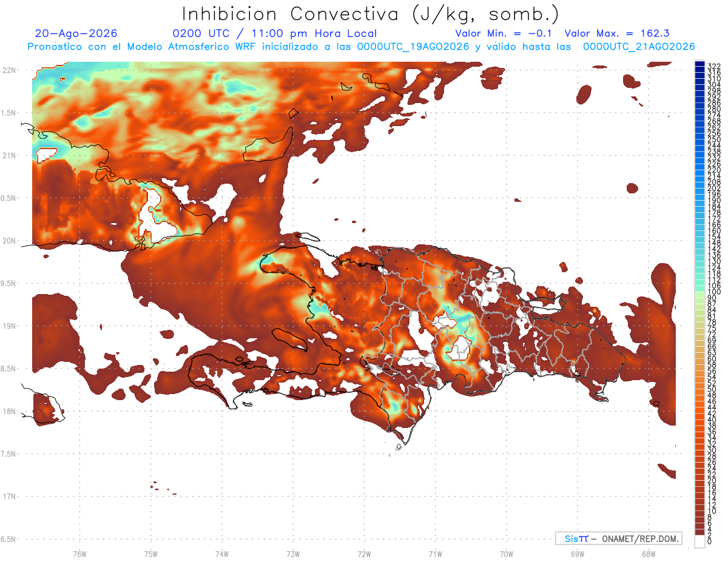Click the "71W" longitude label
This screenshot has width=728, height=562.
pos(435,554)
